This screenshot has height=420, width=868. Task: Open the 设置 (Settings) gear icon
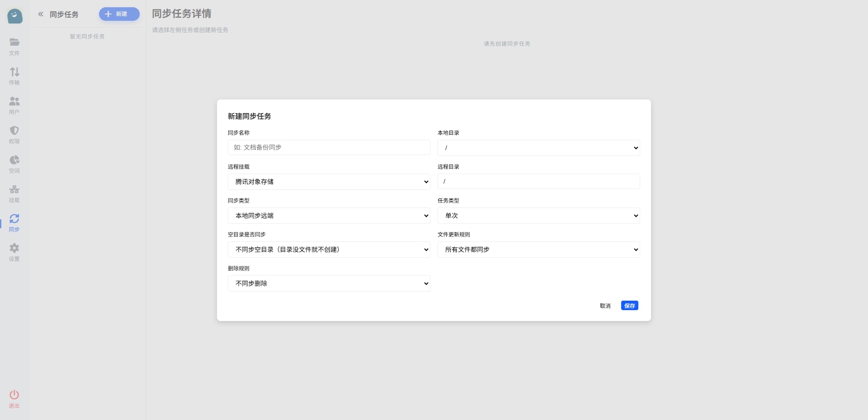[x=14, y=248]
